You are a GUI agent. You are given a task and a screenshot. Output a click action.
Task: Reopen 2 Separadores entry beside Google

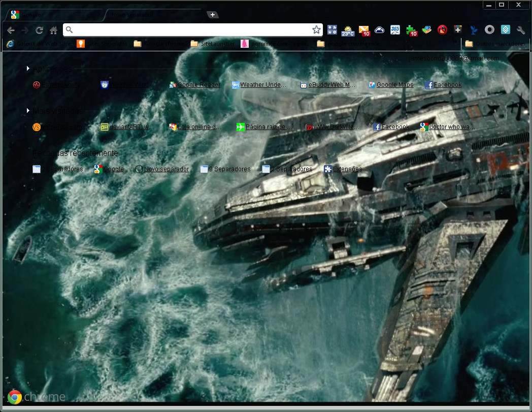point(58,169)
